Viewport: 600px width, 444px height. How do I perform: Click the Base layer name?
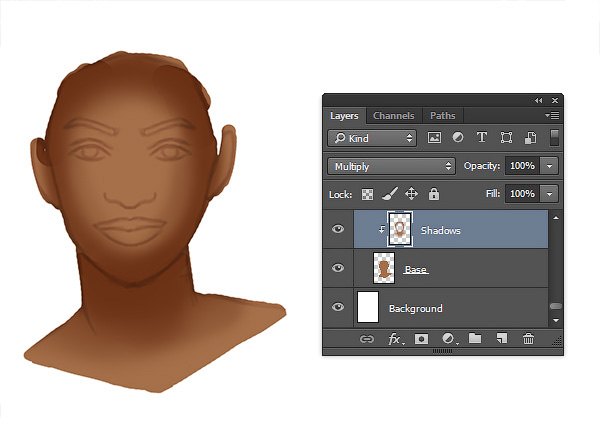[x=416, y=270]
